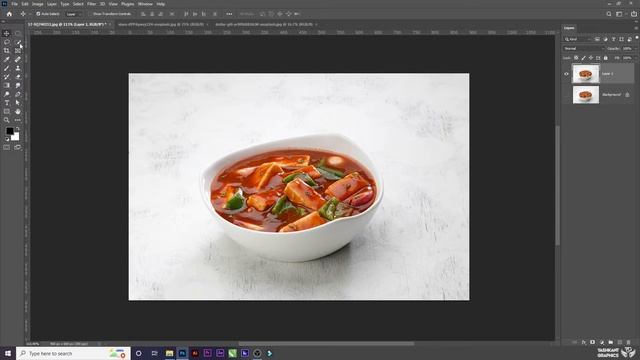Lock position in Layers panel
The width and height of the screenshot is (640, 360).
[x=591, y=58]
